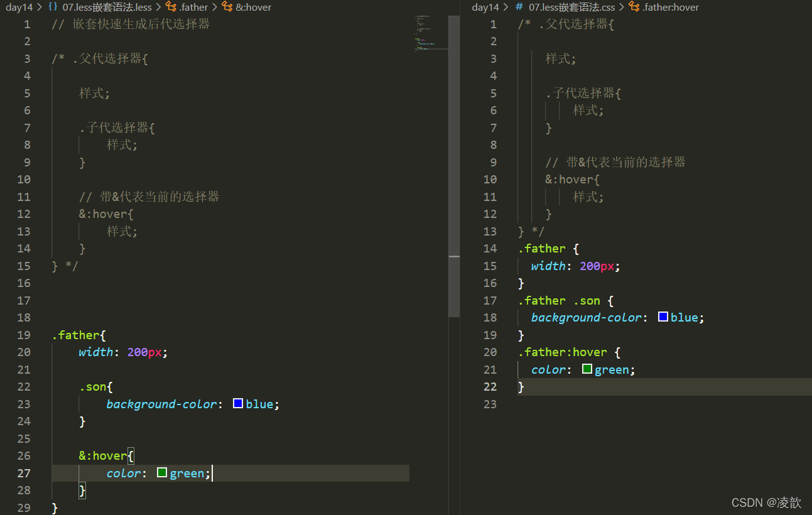Click '// 带&代表当前的选择器' comment in less file

pyautogui.click(x=149, y=197)
